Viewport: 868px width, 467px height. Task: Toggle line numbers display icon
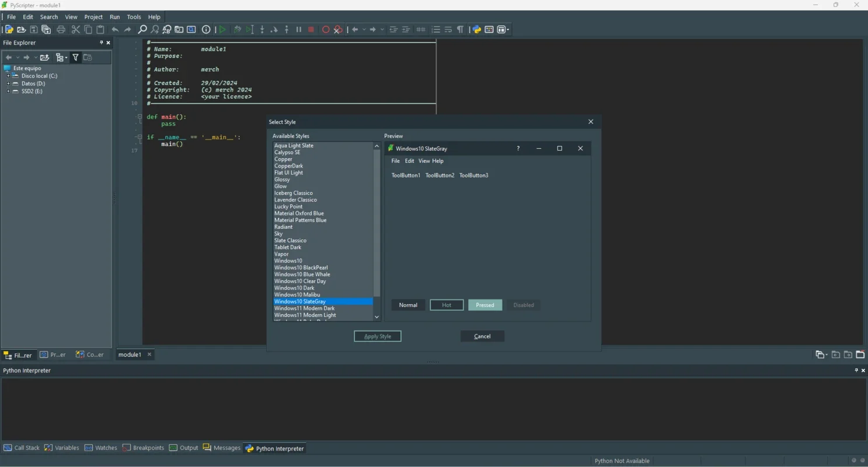[435, 30]
